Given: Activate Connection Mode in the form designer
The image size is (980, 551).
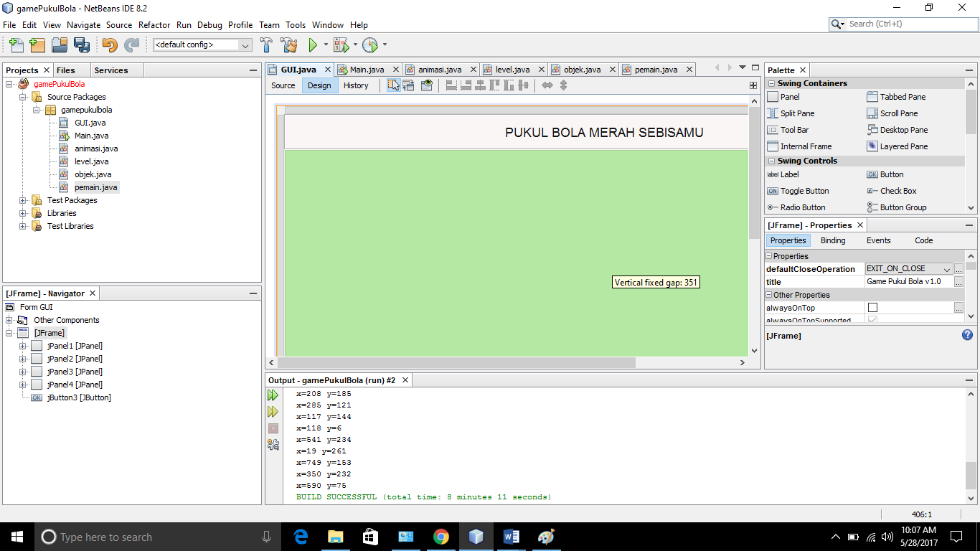Looking at the screenshot, I should click(410, 85).
